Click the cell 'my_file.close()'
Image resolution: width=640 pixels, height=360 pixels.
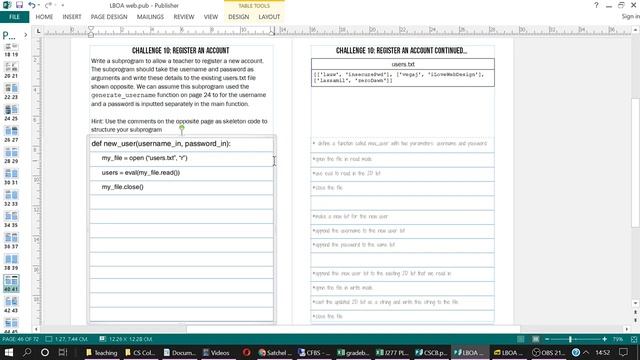(181, 187)
